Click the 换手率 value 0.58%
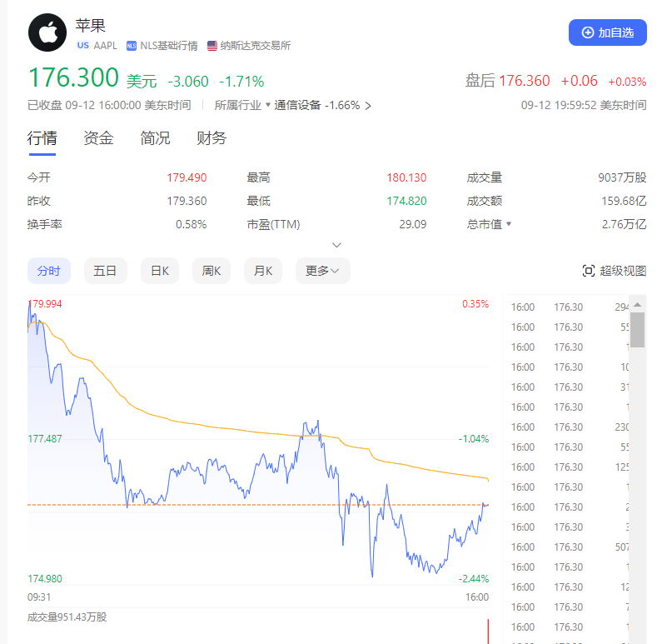Viewport: 662px width, 644px height. click(x=191, y=224)
